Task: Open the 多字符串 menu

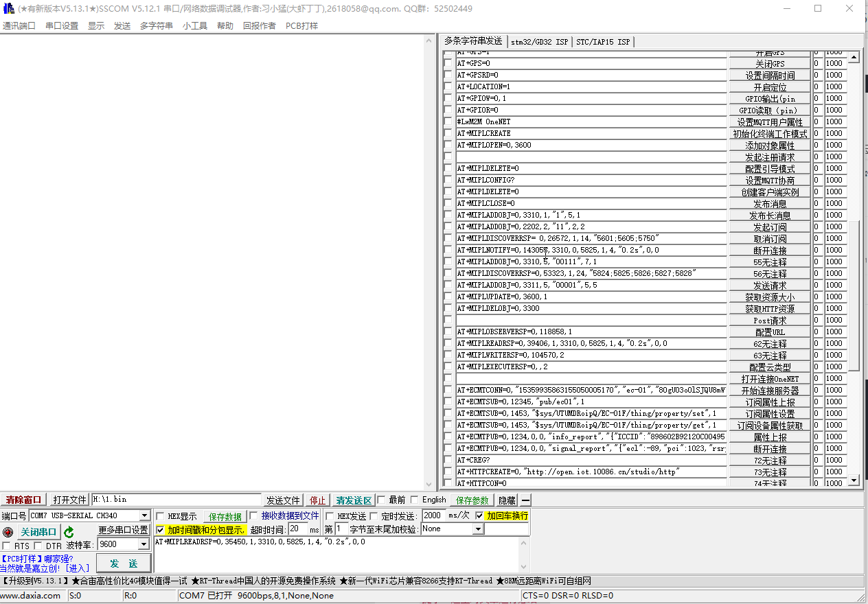Action: 157,26
